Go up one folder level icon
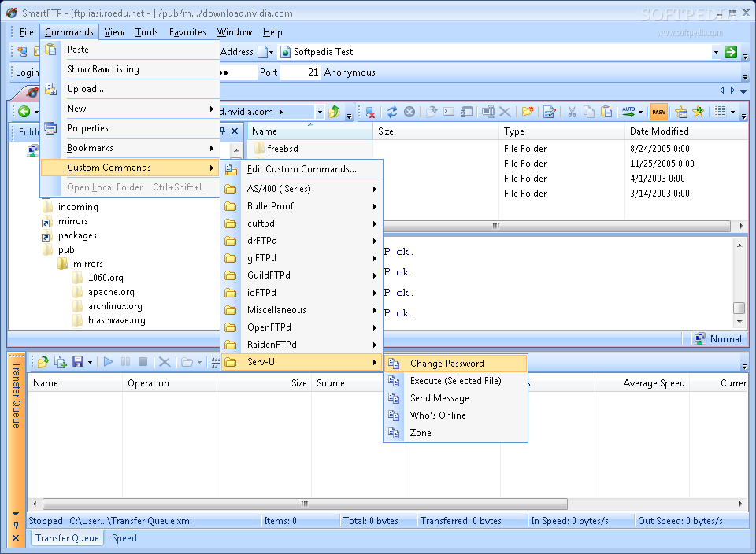Screen dimensions: 756x554 coord(334,113)
